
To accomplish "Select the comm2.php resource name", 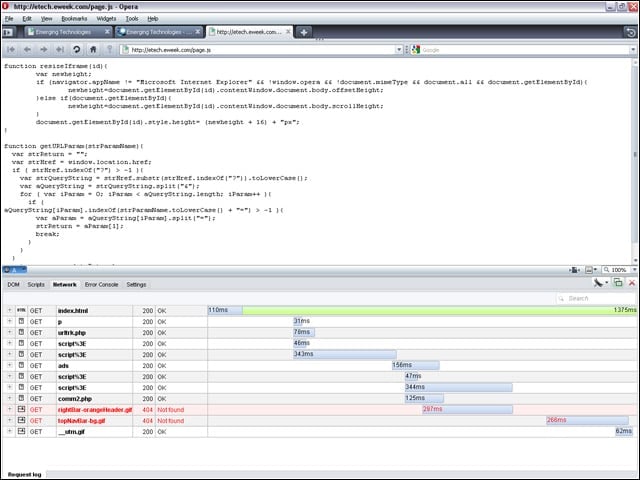I will (75, 398).
